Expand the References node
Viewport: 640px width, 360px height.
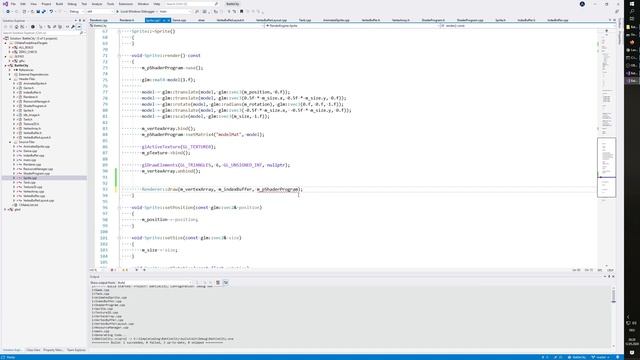[x=10, y=70]
